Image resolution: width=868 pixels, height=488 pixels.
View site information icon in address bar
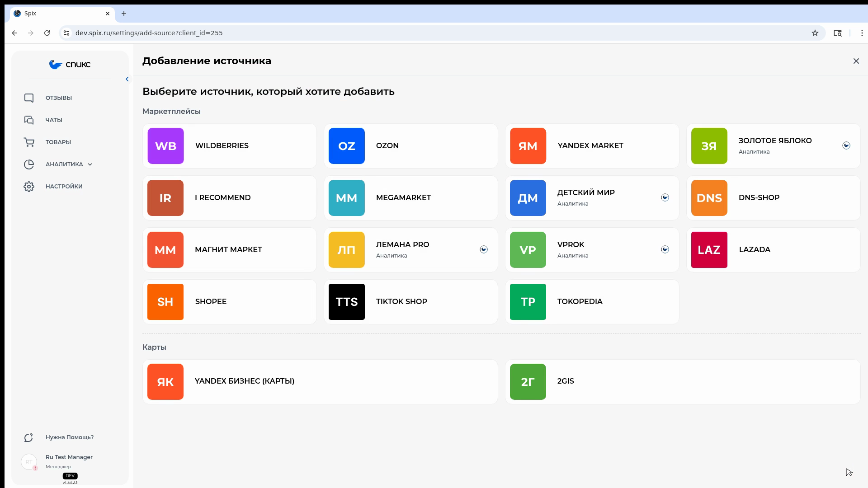coord(66,33)
